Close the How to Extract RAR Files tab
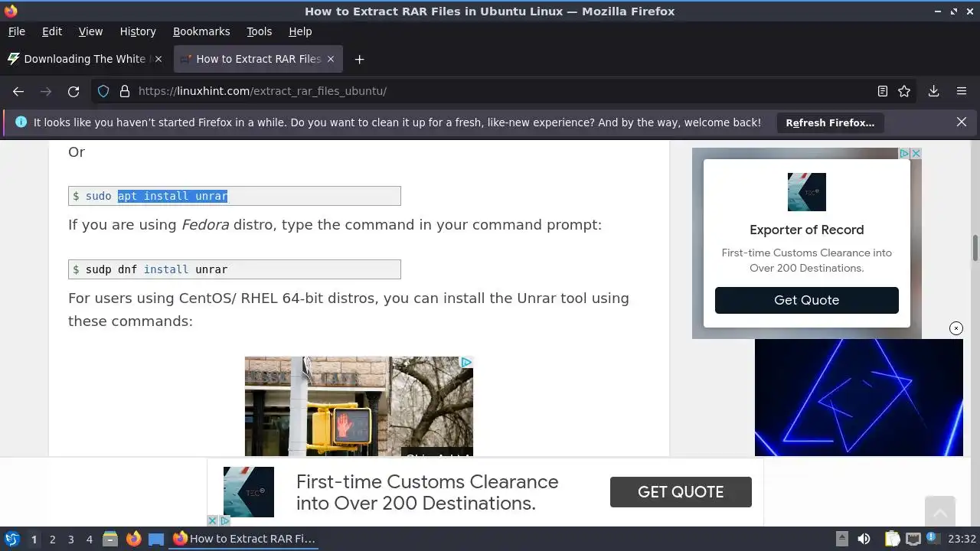This screenshot has width=980, height=551. 331,59
